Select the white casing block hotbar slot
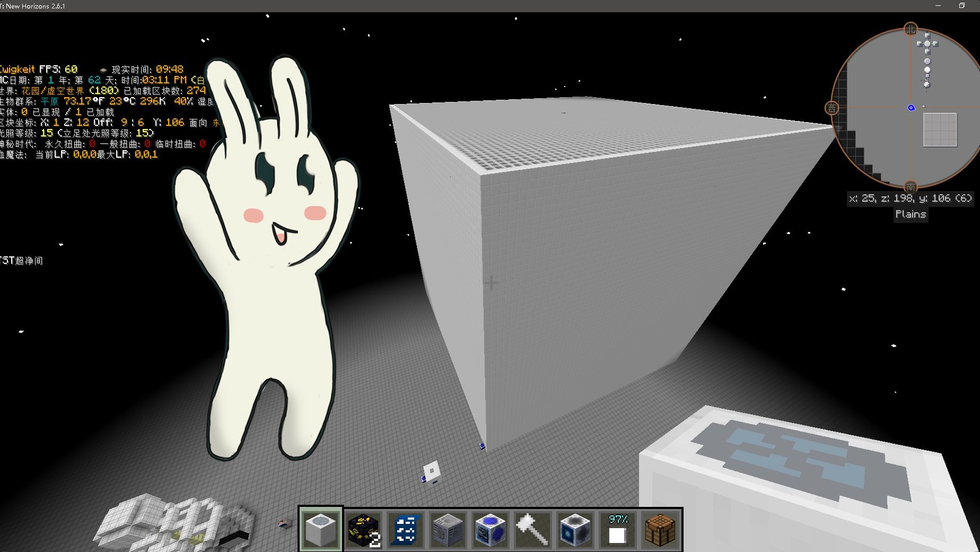The image size is (980, 552). click(321, 529)
